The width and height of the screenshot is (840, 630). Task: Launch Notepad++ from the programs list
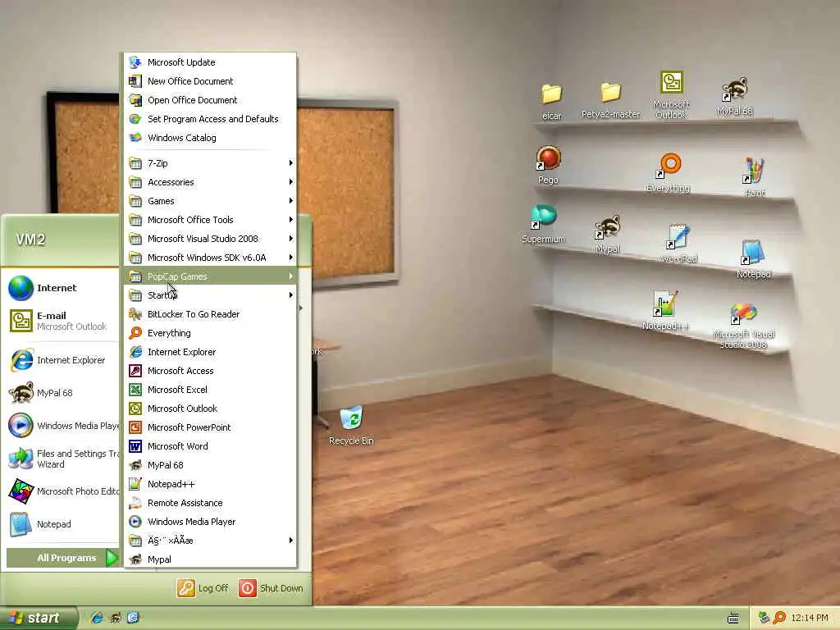click(211, 484)
